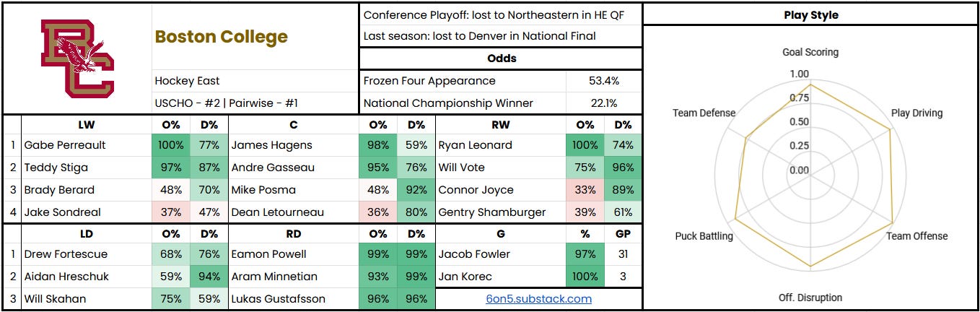The height and width of the screenshot is (312, 980).
Task: Click the Team Offense radar label
Action: click(916, 236)
